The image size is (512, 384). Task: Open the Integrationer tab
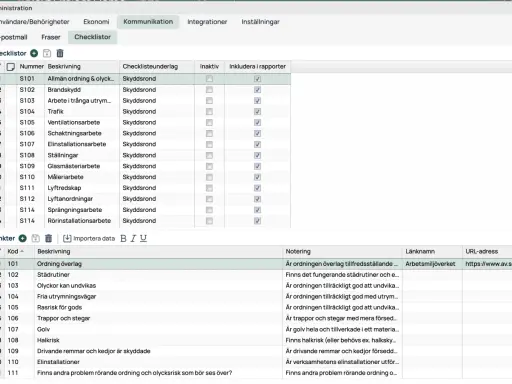click(207, 22)
